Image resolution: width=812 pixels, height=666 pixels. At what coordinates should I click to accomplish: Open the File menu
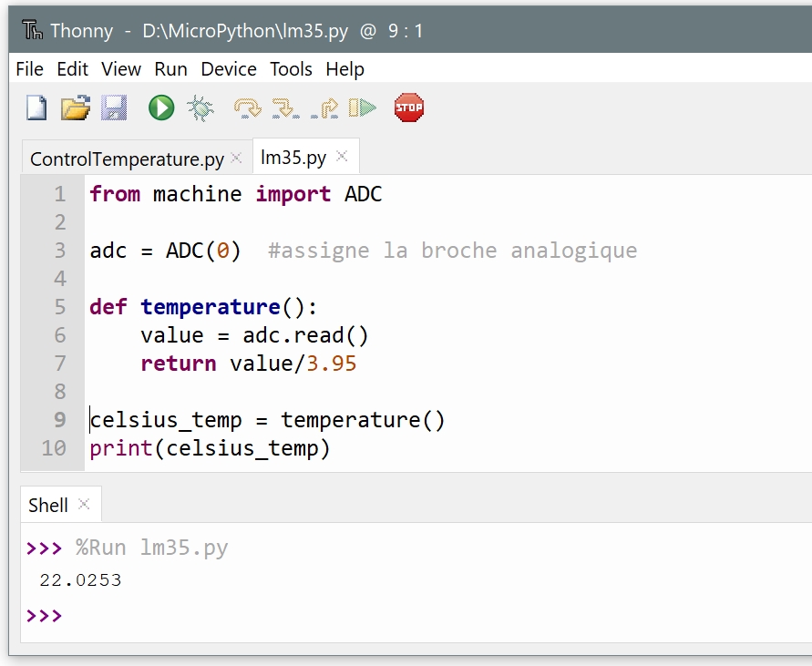29,69
